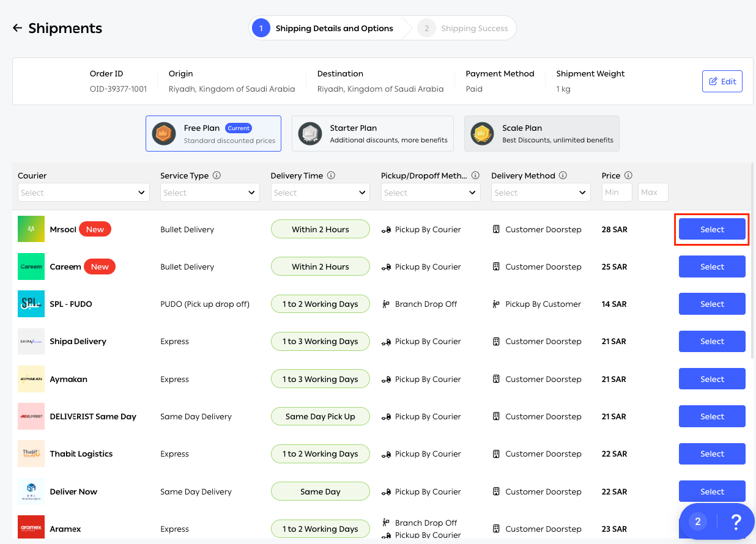Select the Scale Plan tab
Screen dimensions: 756x544
[542, 133]
